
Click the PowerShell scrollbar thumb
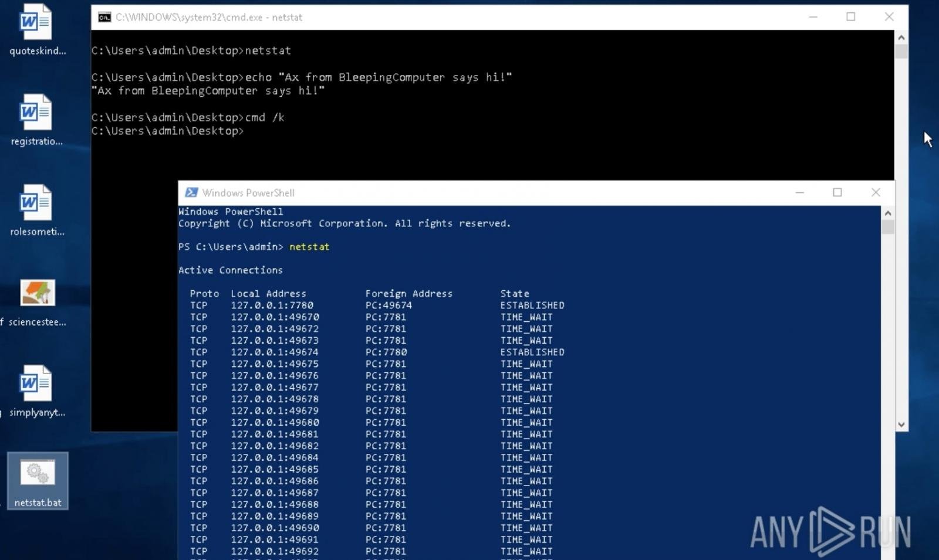click(888, 228)
